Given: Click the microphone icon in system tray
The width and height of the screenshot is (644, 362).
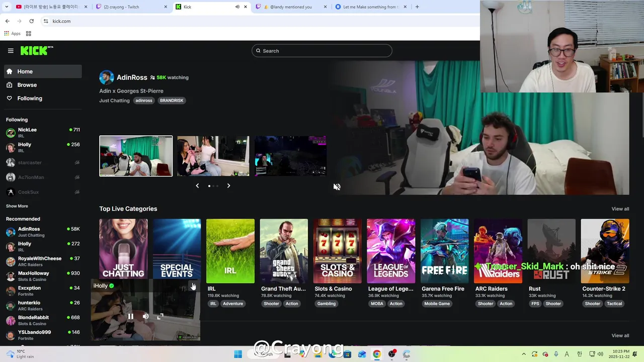Looking at the screenshot, I should 556,354.
